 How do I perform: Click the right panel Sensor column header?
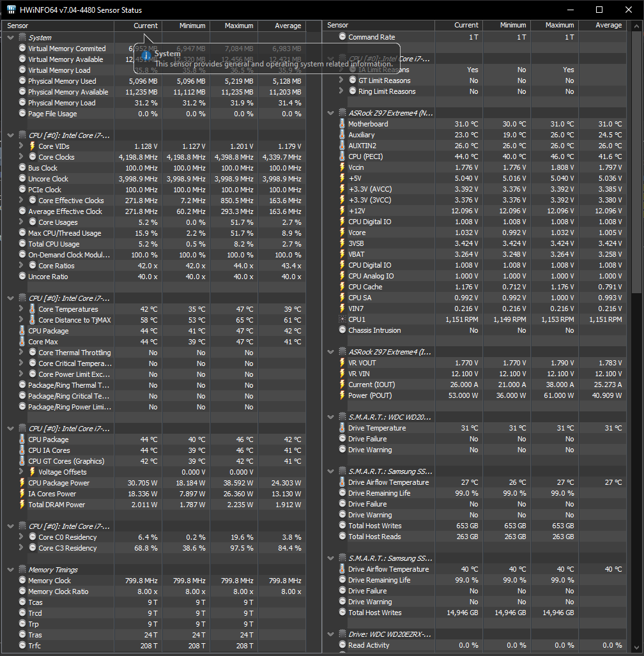(378, 25)
